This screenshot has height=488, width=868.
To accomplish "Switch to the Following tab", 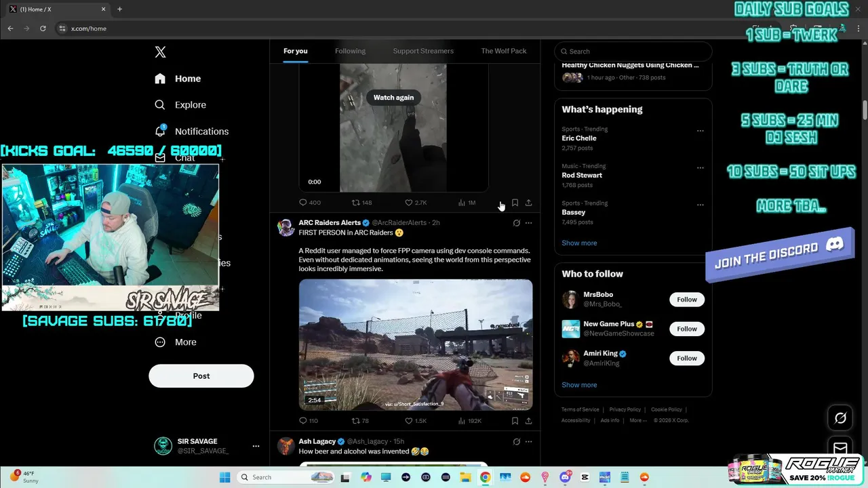I will [350, 52].
